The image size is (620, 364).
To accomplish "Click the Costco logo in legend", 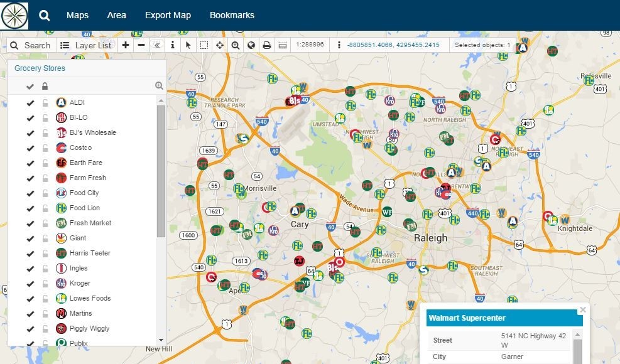I will [x=61, y=148].
